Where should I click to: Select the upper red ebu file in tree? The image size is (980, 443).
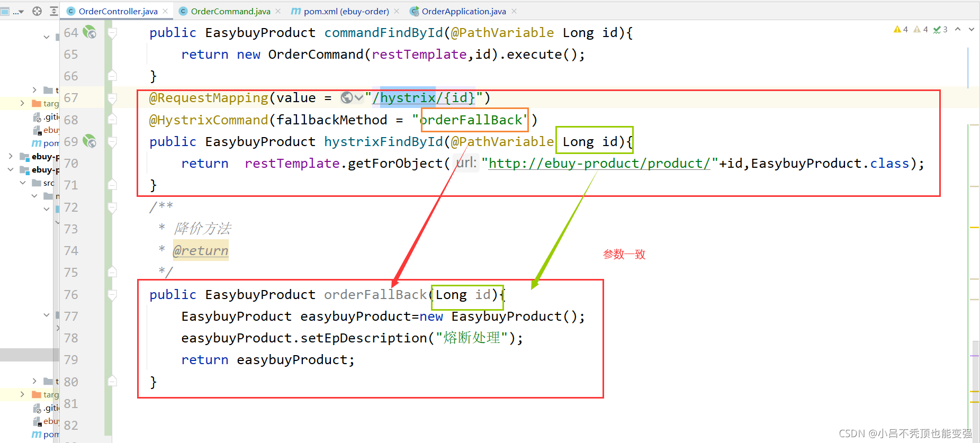coord(46,130)
